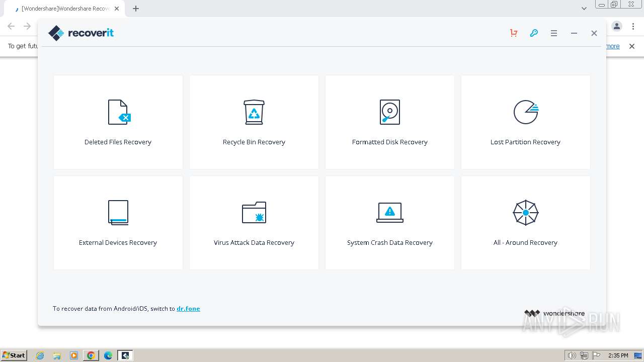
Task: Open the volume control in tray
Action: coord(572,355)
